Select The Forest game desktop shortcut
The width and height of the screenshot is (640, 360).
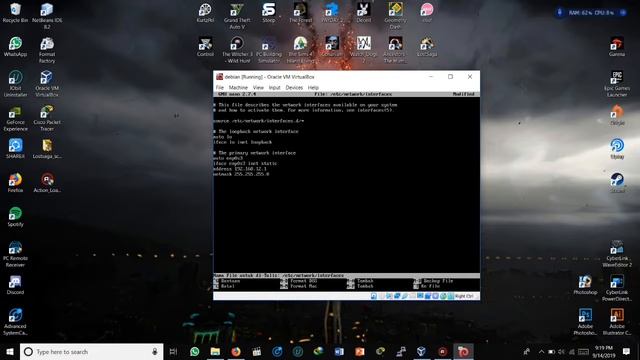click(300, 13)
